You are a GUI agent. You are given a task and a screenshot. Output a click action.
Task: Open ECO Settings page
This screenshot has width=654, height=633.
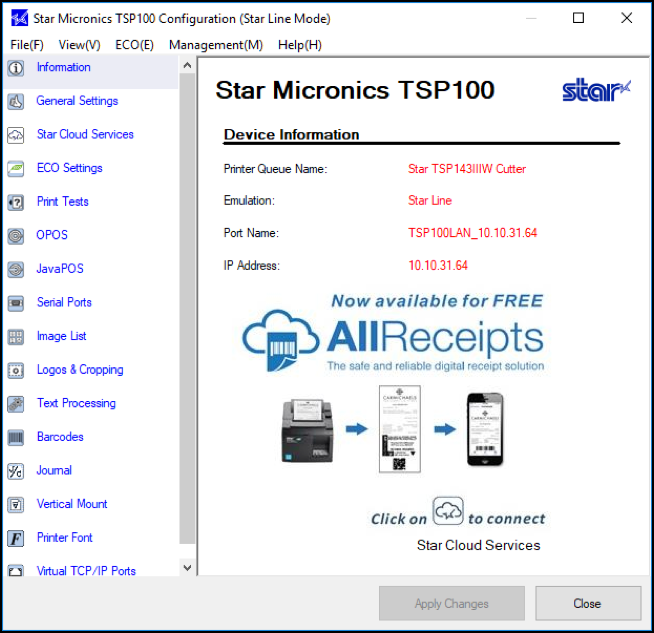coord(70,168)
